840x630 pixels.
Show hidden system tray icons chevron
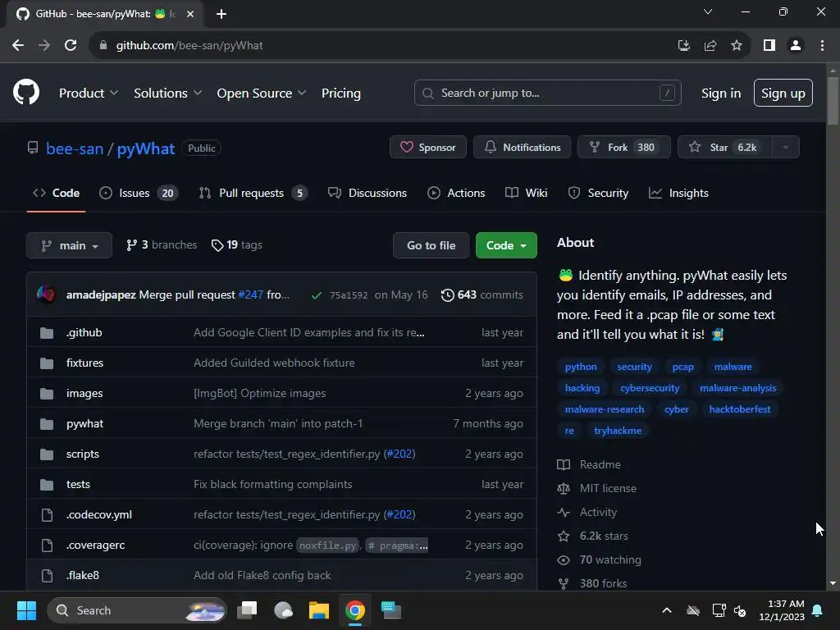(x=667, y=610)
